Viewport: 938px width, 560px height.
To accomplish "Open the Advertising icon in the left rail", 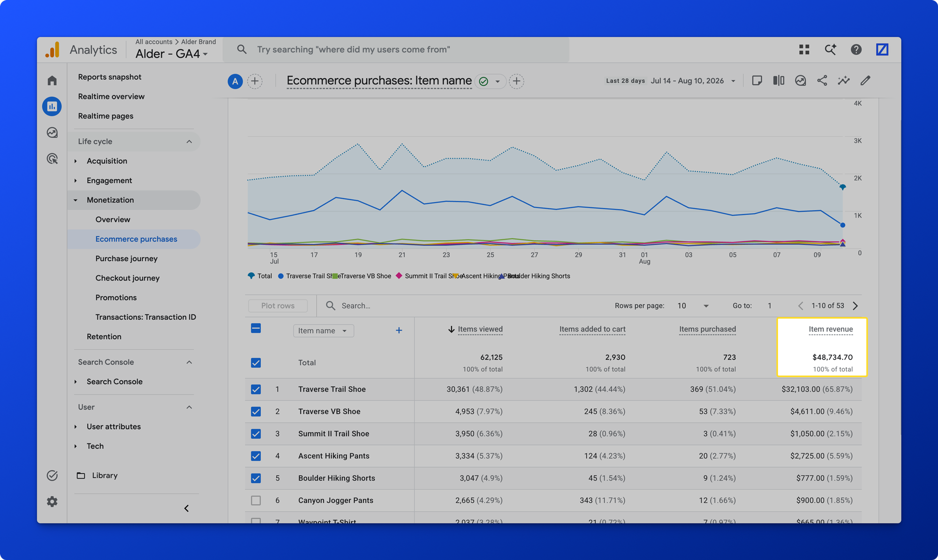I will pyautogui.click(x=52, y=159).
